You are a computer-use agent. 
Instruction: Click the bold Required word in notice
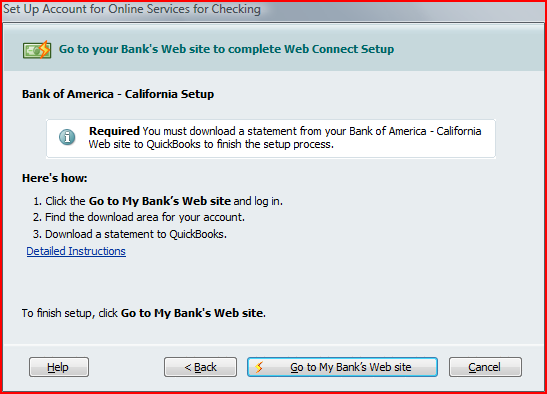(x=114, y=131)
